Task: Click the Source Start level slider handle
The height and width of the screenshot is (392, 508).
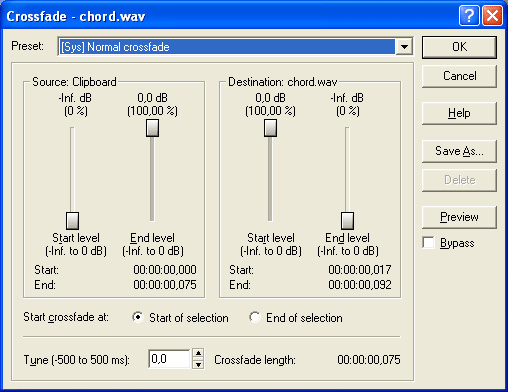Action: tap(72, 221)
